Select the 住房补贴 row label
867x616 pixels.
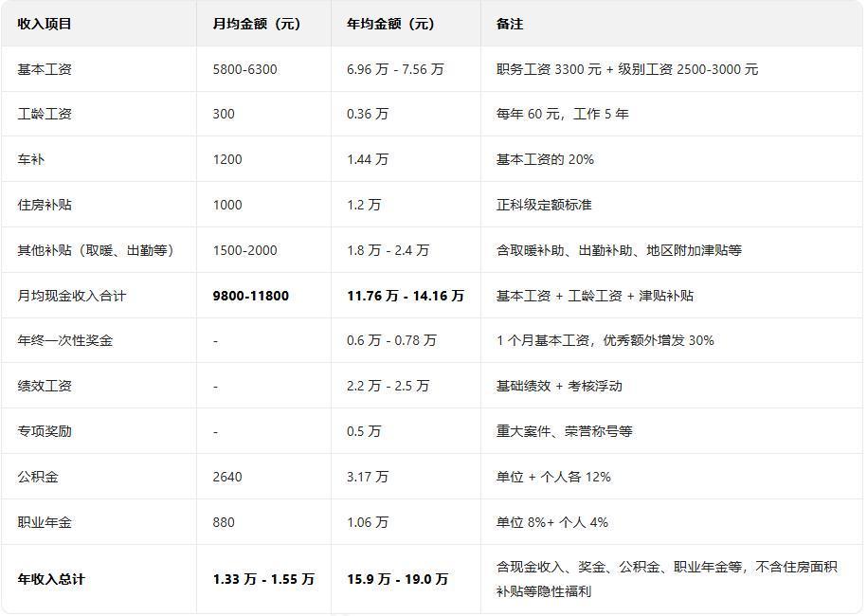(45, 205)
